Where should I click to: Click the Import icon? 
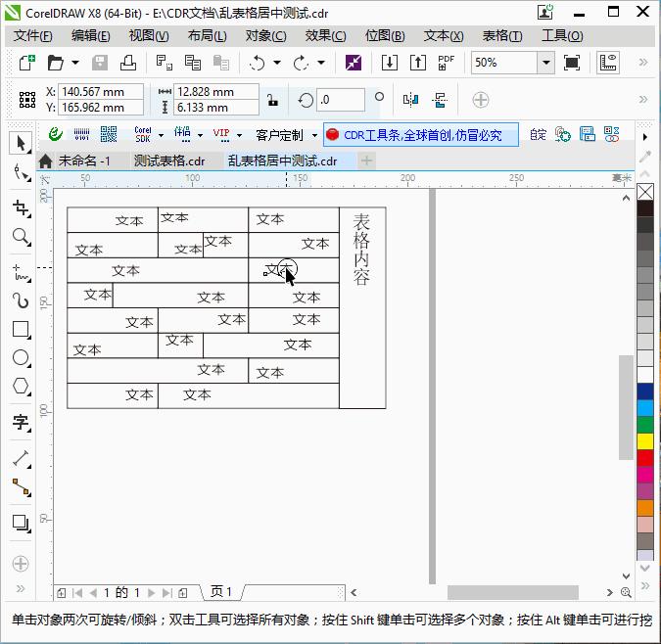click(x=389, y=63)
